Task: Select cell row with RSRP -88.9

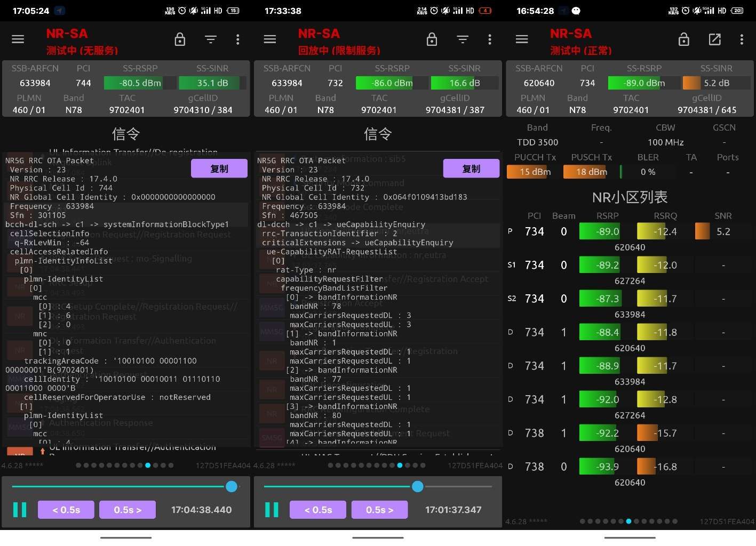Action: tap(630, 372)
